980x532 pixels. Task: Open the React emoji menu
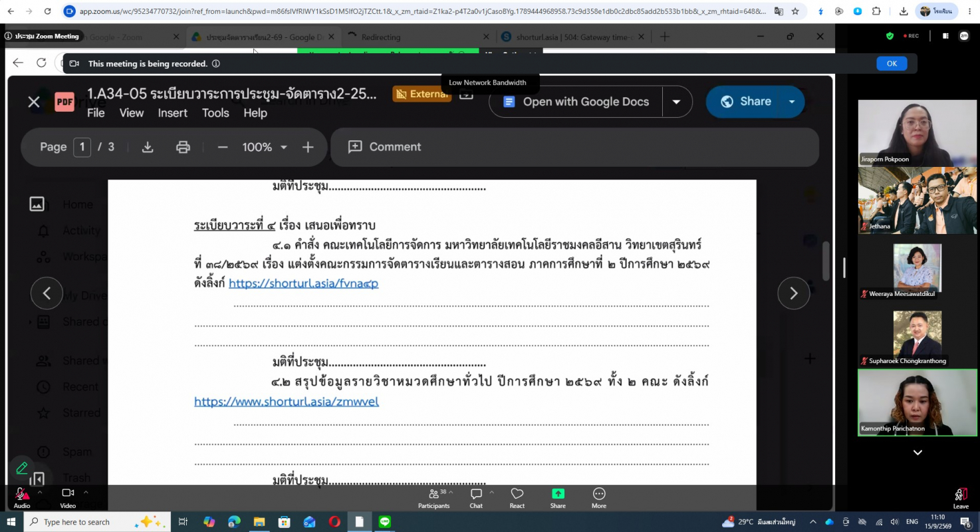517,497
